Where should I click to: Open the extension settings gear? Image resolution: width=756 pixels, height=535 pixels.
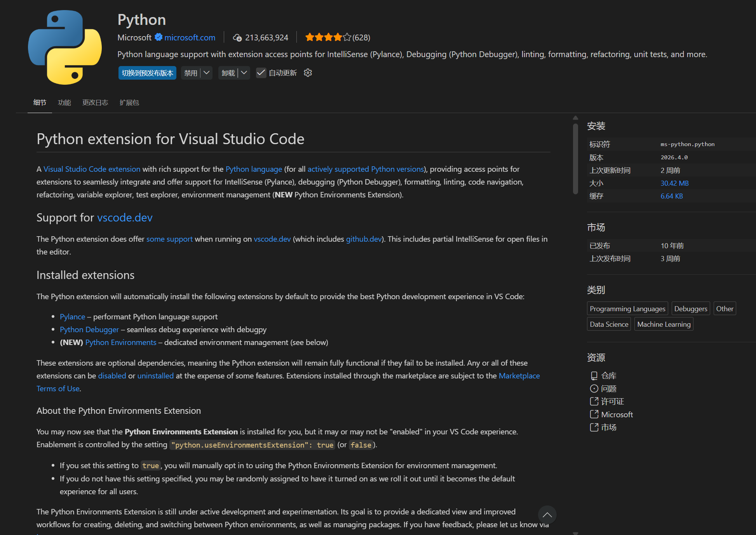click(308, 73)
